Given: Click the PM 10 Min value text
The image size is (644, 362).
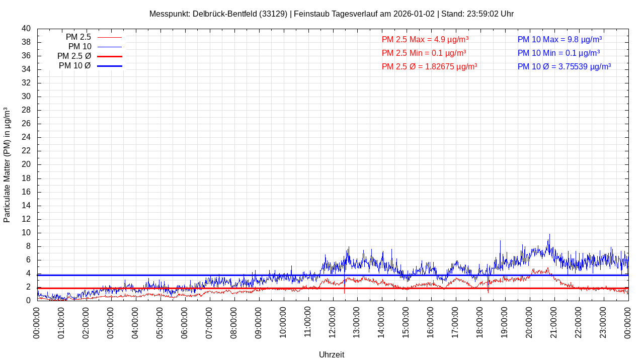Looking at the screenshot, I should [x=558, y=53].
